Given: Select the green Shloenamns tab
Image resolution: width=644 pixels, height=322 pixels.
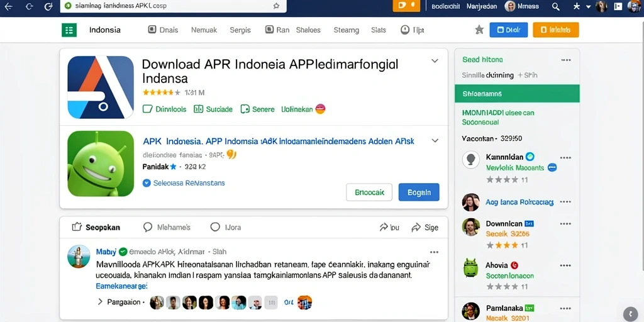Looking at the screenshot, I should tap(517, 94).
